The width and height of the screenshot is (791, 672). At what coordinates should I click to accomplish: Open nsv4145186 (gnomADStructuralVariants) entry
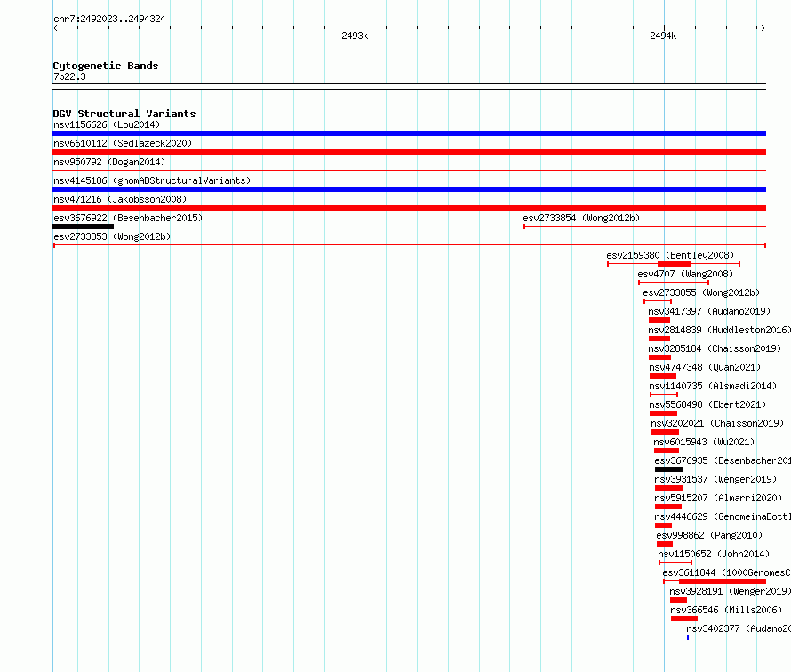[x=152, y=180]
